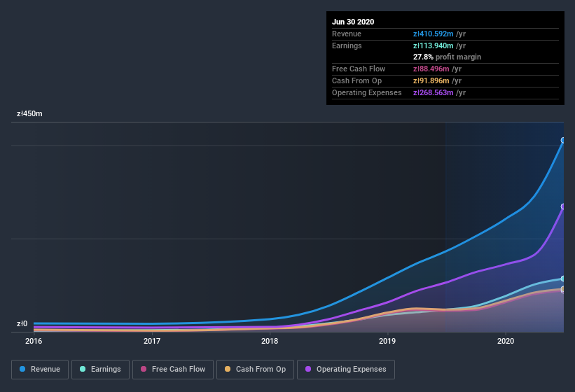Image resolution: width=575 pixels, height=392 pixels.
Task: Click the 2020 x-axis label
Action: click(506, 341)
